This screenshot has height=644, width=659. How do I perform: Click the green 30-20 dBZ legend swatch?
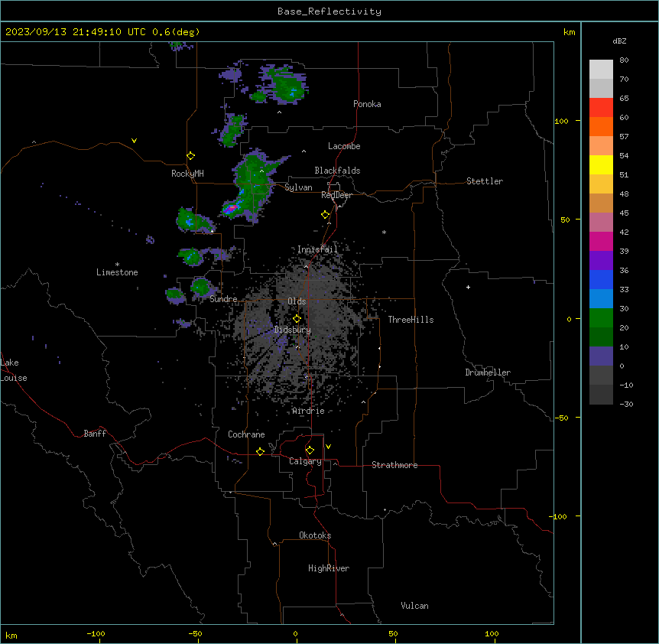click(601, 318)
